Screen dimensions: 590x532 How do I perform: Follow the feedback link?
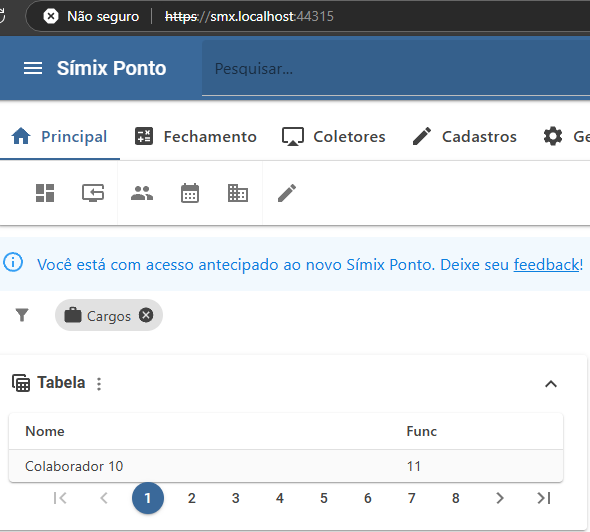click(x=546, y=264)
